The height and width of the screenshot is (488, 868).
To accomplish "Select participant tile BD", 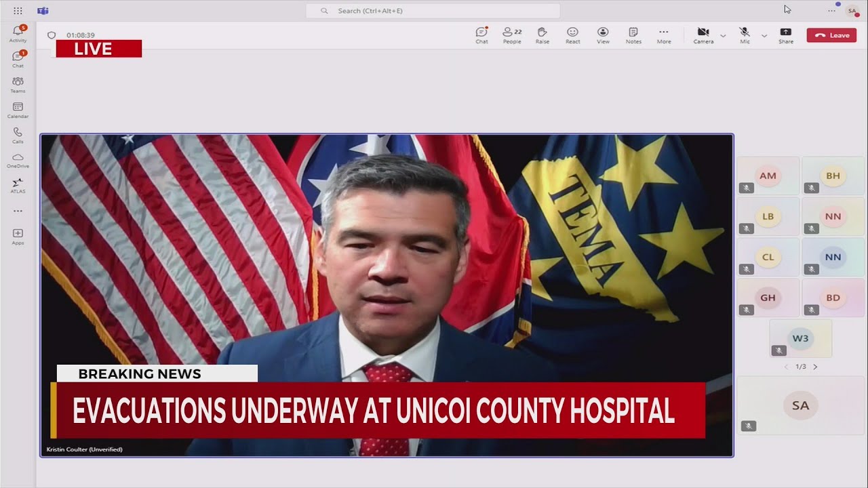I will point(833,298).
